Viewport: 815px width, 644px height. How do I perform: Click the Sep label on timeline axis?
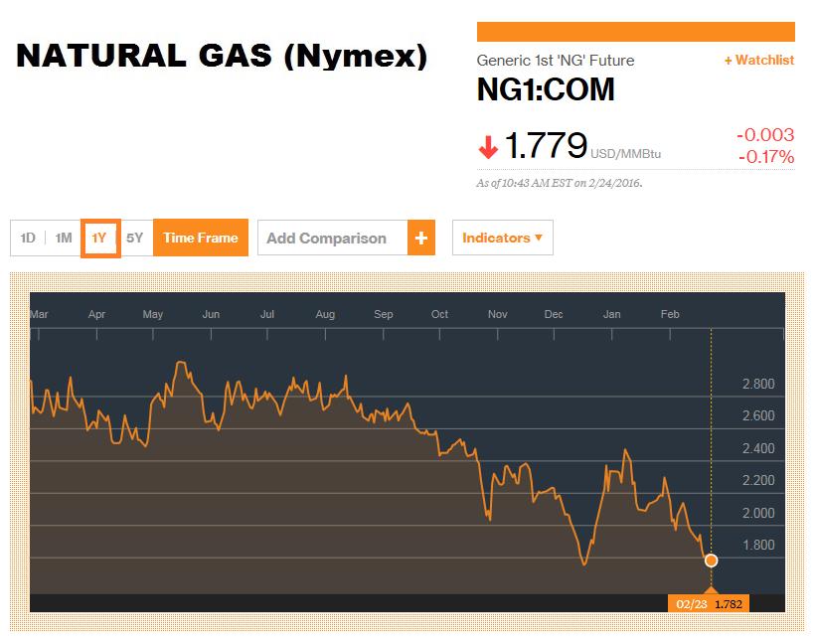384,314
